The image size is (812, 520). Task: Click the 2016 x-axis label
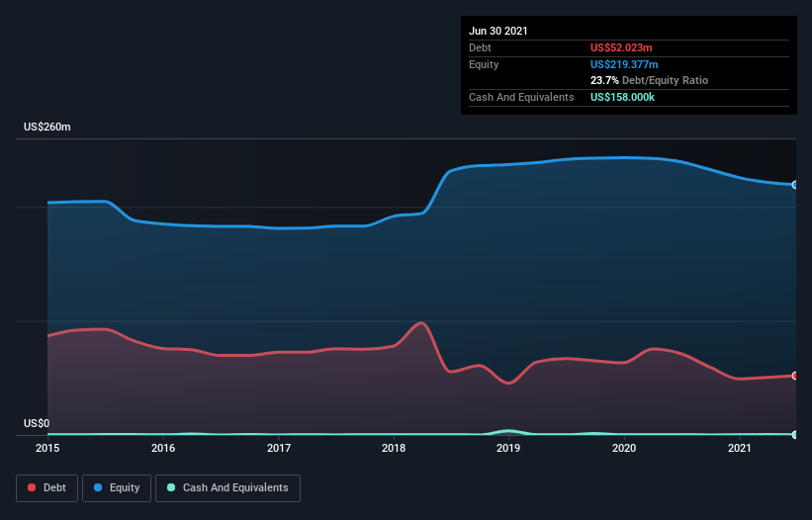point(163,448)
